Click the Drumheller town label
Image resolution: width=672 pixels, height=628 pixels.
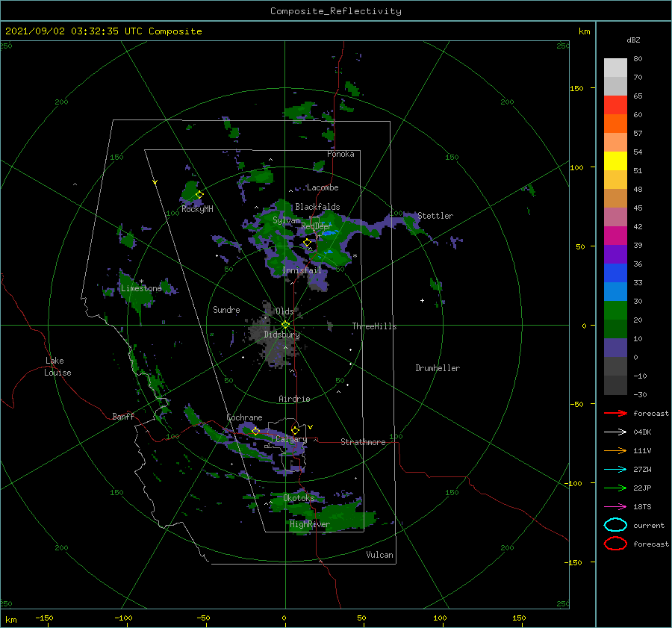tap(438, 368)
